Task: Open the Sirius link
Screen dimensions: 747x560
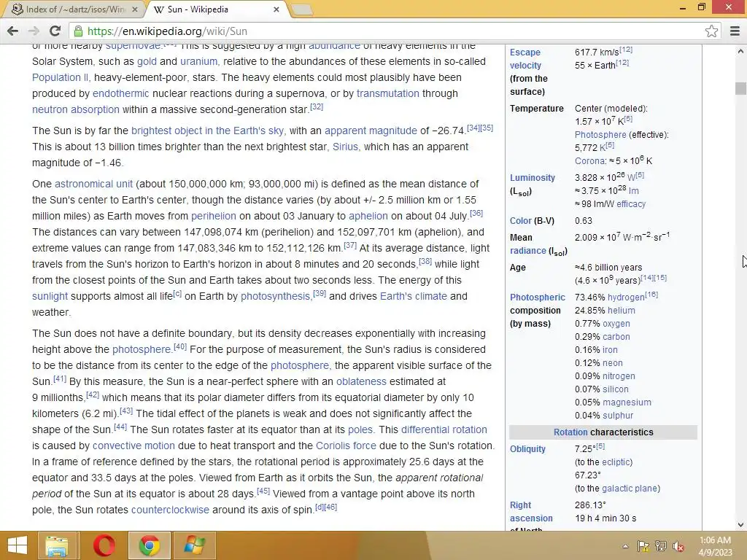Action: [x=346, y=147]
